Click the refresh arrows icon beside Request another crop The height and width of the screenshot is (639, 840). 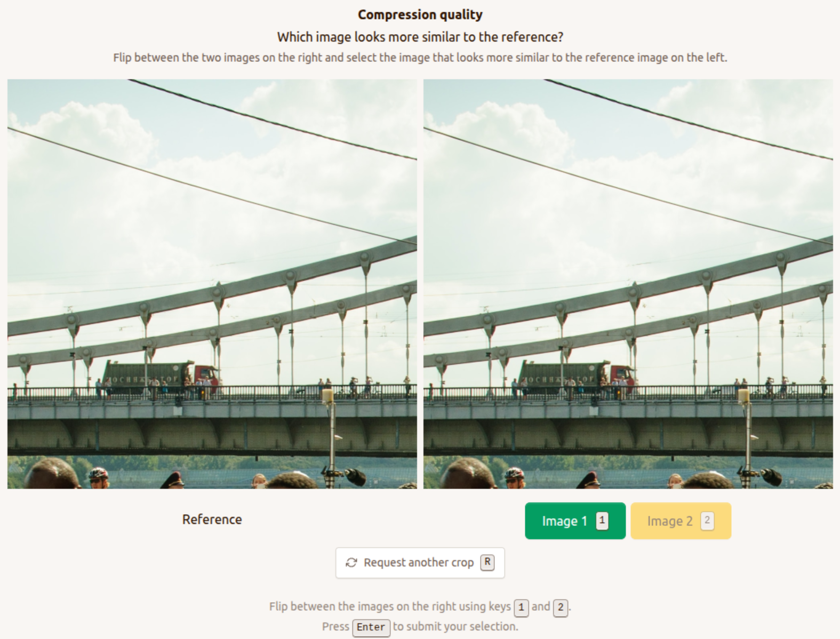351,563
